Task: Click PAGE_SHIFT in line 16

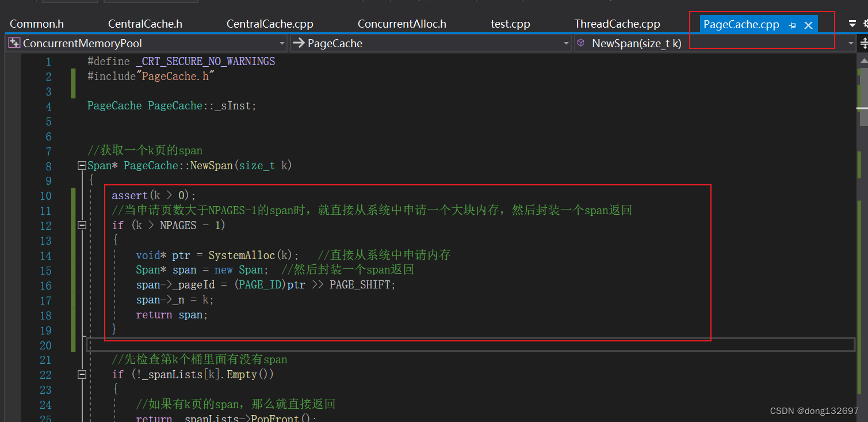Action: pos(360,286)
